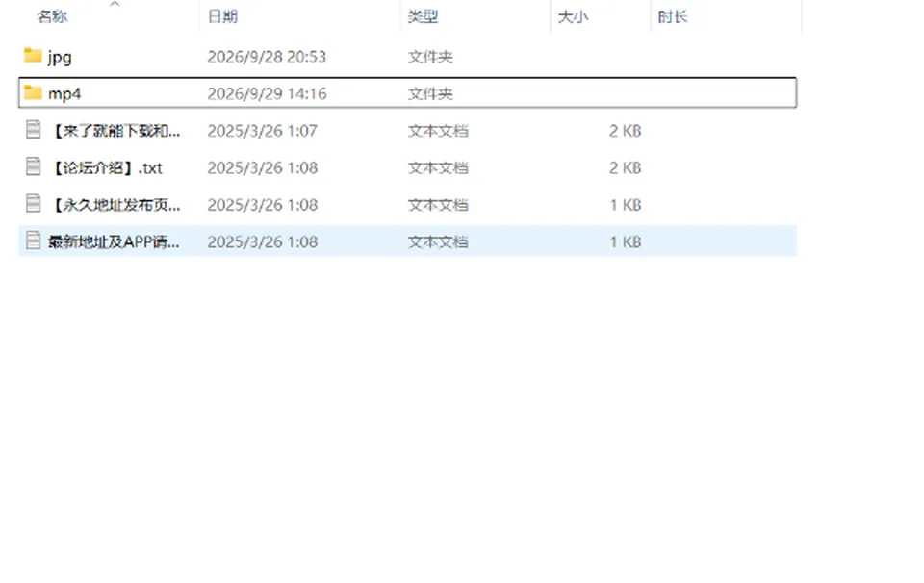The height and width of the screenshot is (583, 924).
Task: Click the 【永久地址发布页... file icon
Action: click(33, 204)
